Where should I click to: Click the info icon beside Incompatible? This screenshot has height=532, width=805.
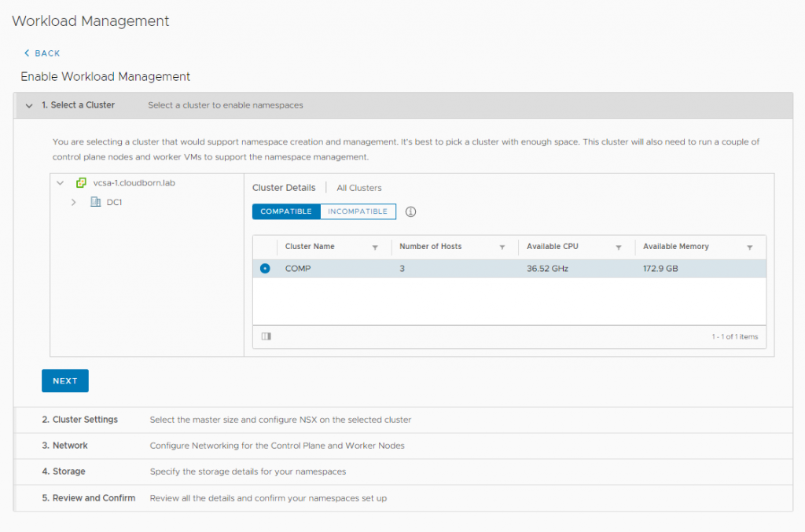[x=410, y=211]
